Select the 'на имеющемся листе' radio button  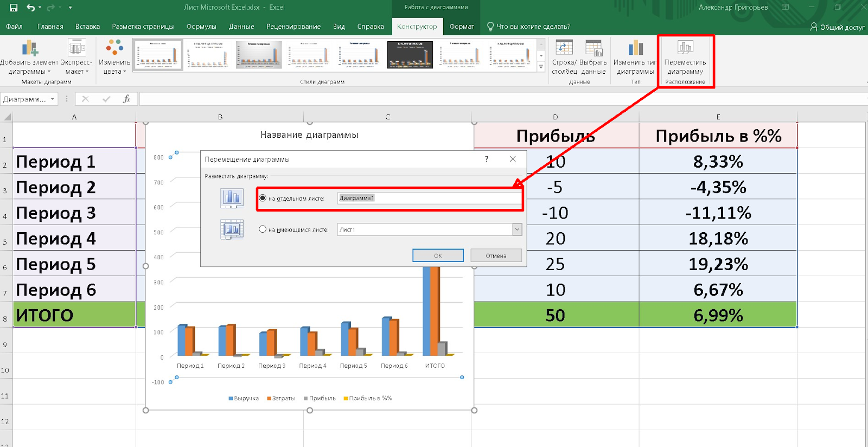coord(263,229)
